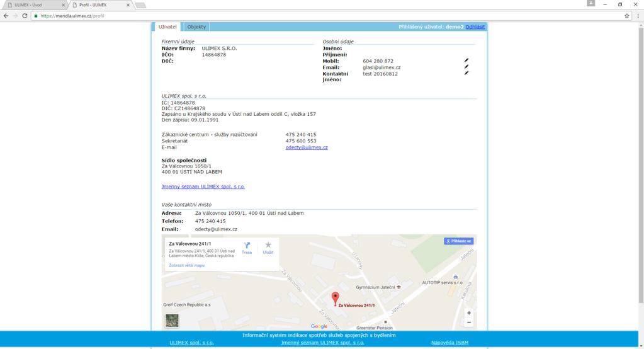The width and height of the screenshot is (644, 349).
Task: Switch to ULIMEX - Úvod browser tab
Action: [x=35, y=5]
